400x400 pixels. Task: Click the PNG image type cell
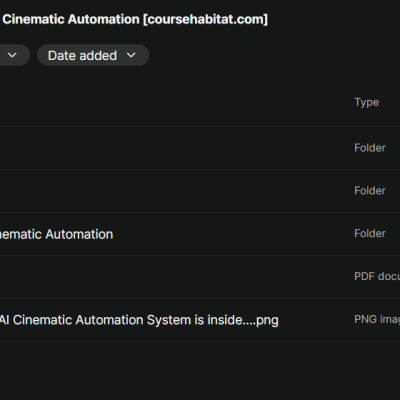point(377,319)
